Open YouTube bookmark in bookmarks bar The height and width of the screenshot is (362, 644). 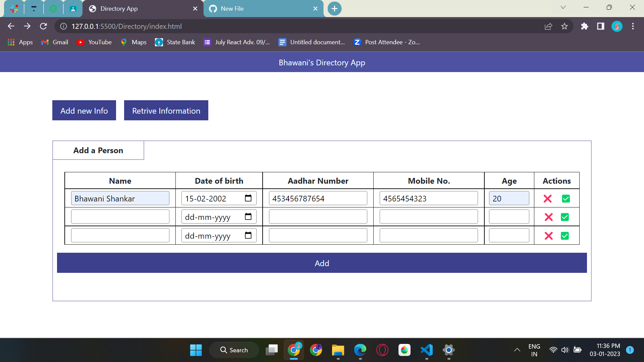click(94, 42)
